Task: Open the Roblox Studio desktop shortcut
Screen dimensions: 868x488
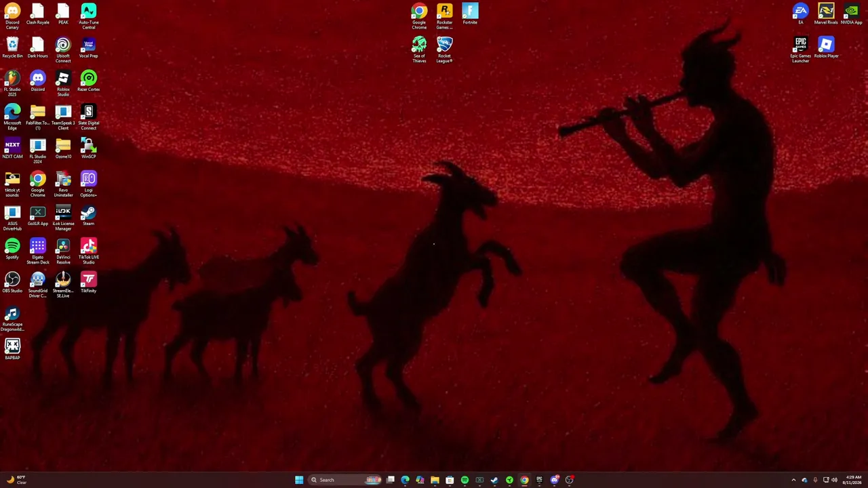Action: point(63,83)
